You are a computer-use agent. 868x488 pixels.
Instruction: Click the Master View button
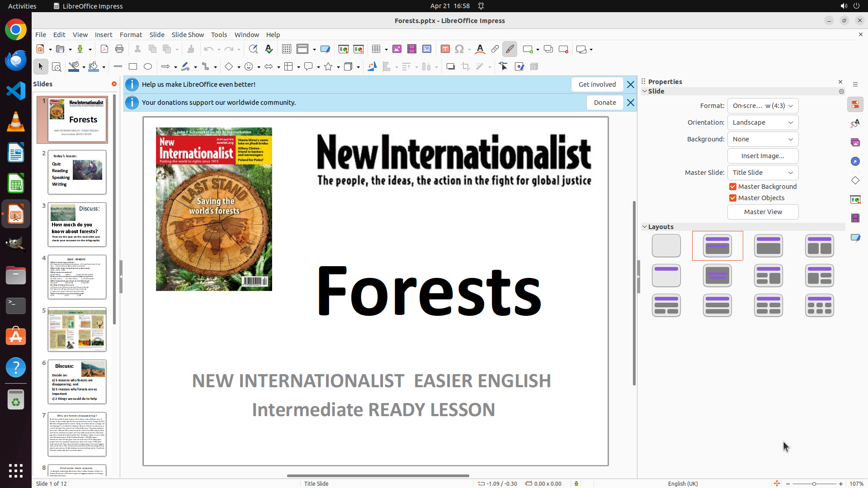point(763,212)
